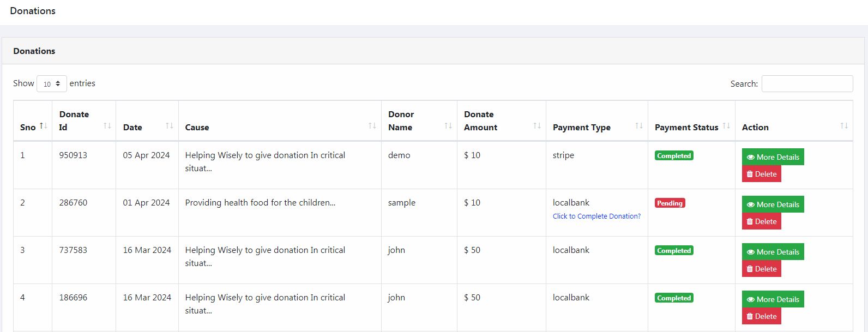Viewport: 868px width, 332px height.
Task: Delete donation 737583 row
Action: (x=761, y=269)
